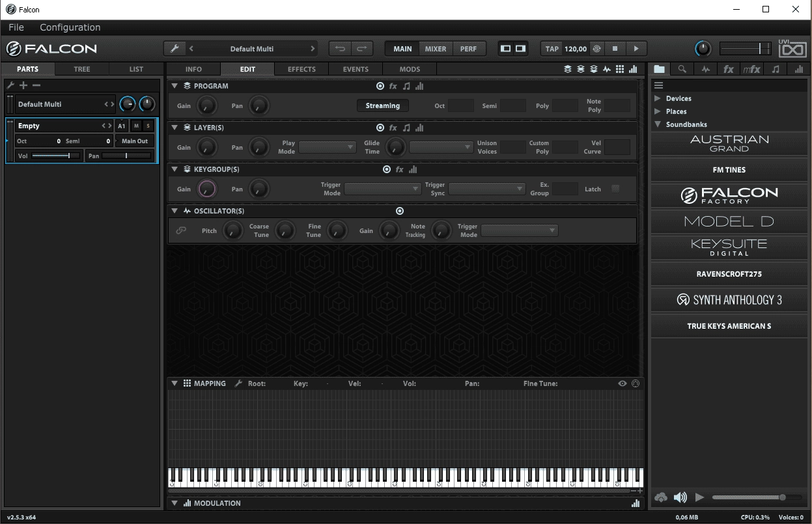Open the Parts panel wrench settings
812x524 pixels.
click(x=10, y=85)
